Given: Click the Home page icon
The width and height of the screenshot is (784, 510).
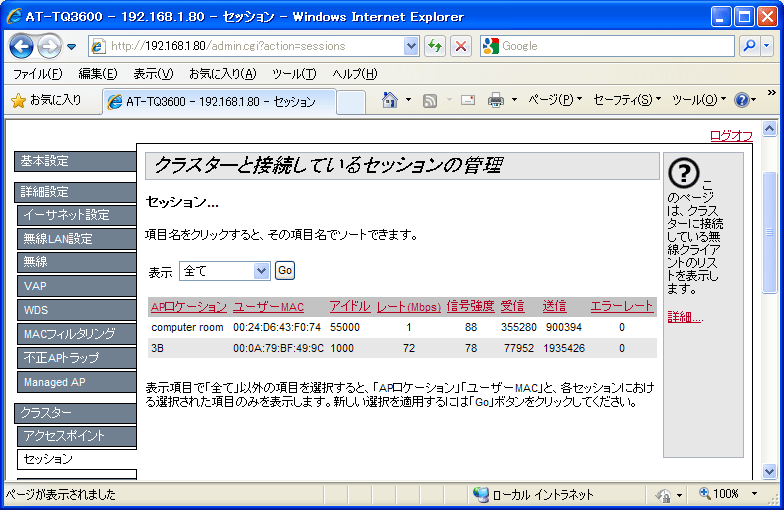Looking at the screenshot, I should pyautogui.click(x=390, y=100).
